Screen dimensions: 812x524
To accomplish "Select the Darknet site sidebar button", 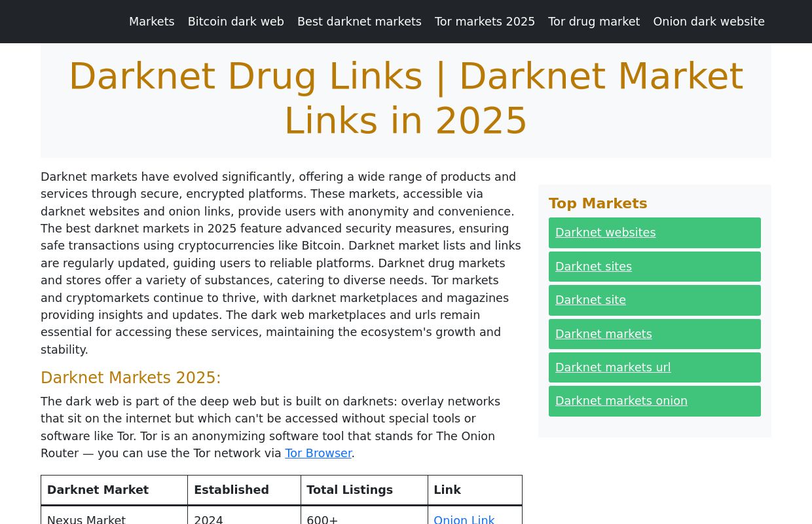I will click(590, 300).
